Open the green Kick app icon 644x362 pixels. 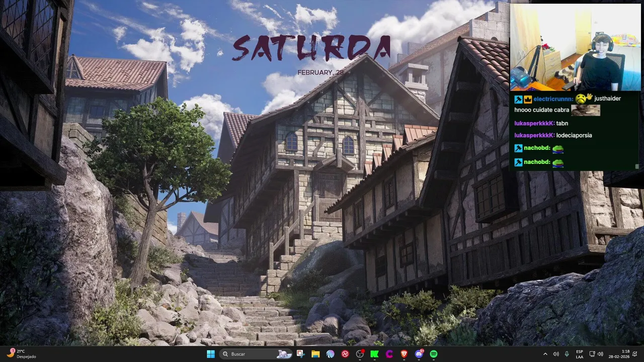click(375, 354)
